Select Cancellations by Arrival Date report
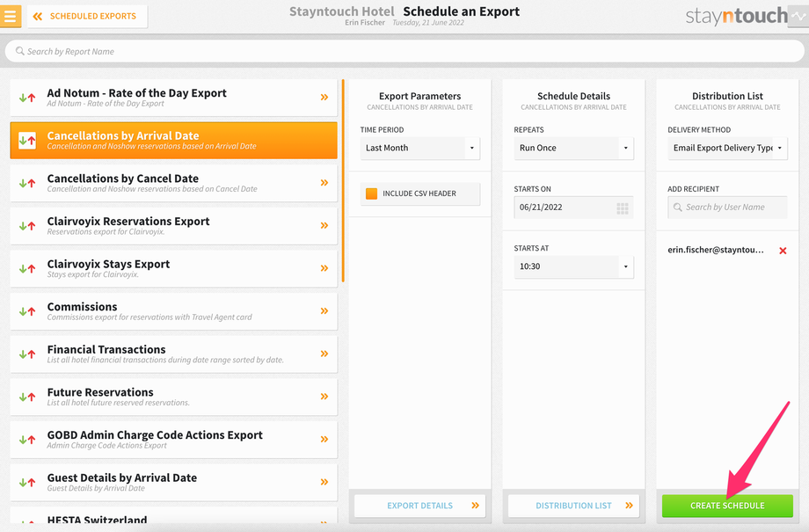Image resolution: width=809 pixels, height=532 pixels. (x=173, y=141)
